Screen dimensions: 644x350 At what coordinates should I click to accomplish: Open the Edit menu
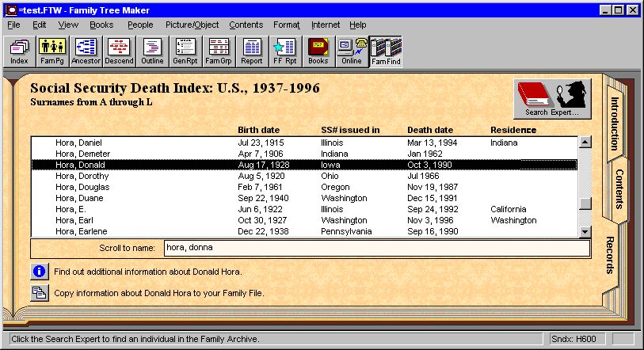pyautogui.click(x=40, y=25)
